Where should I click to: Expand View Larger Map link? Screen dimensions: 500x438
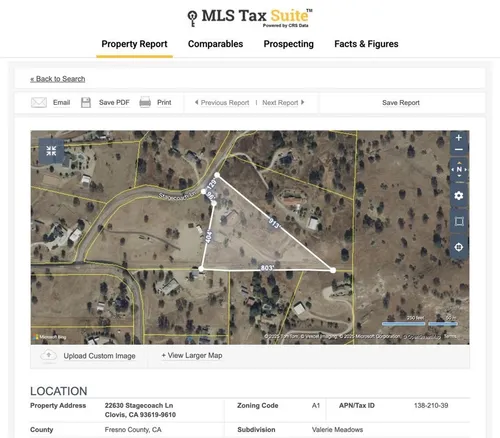[192, 355]
